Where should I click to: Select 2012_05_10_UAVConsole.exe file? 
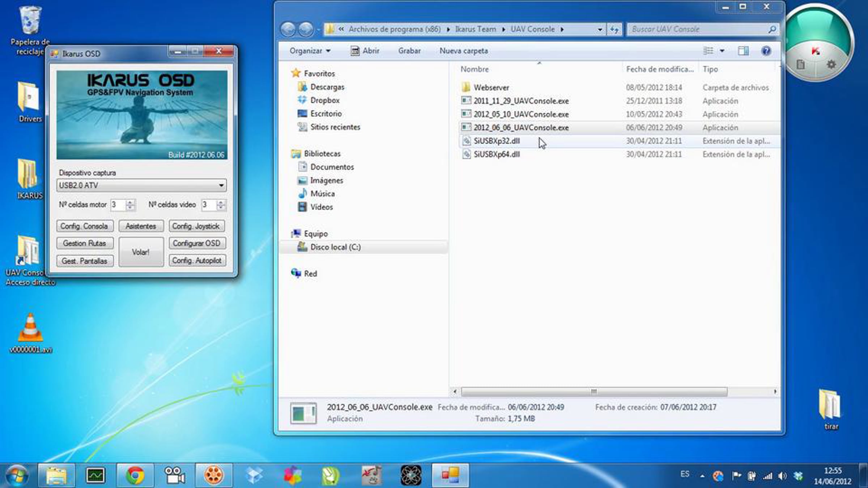tap(521, 114)
